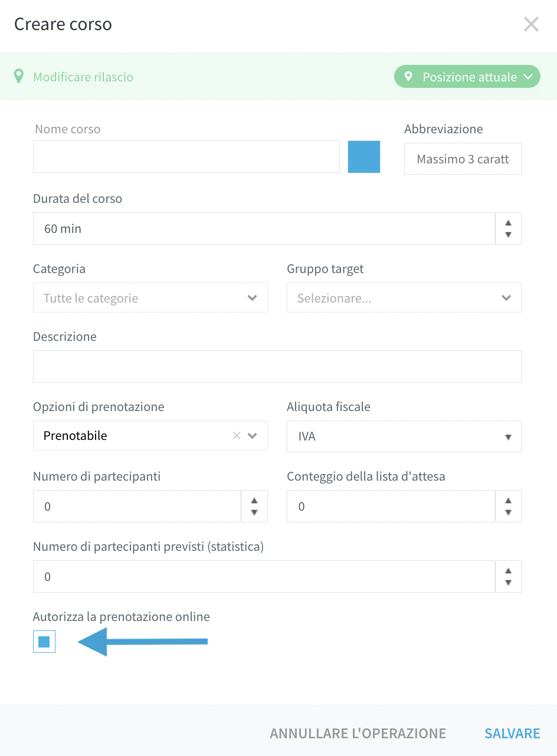Click Annullare l'operazione button

[x=358, y=733]
